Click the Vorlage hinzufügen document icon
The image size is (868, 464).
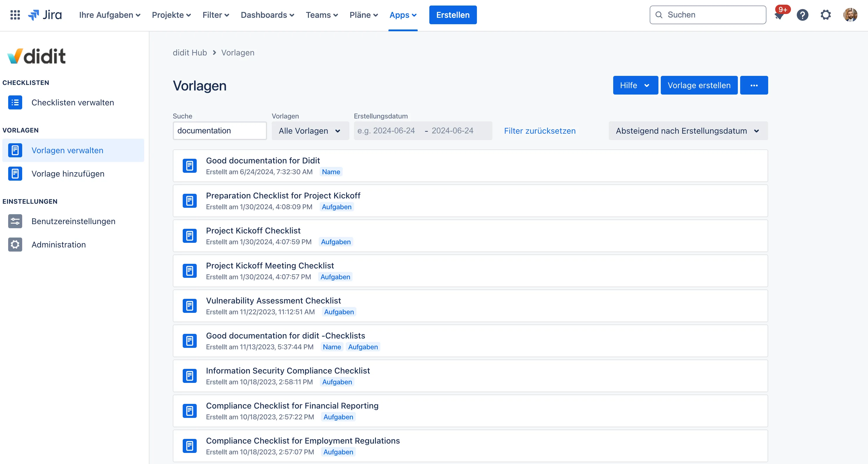[x=15, y=174]
